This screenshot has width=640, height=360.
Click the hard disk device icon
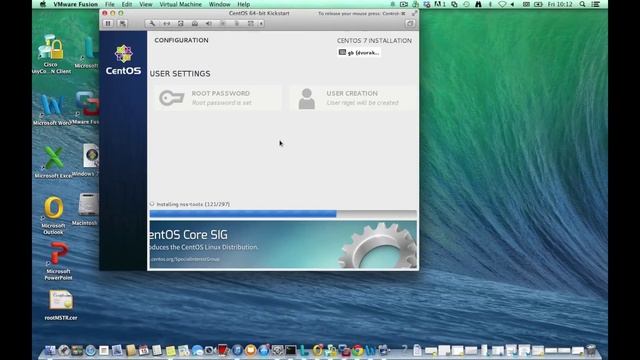click(x=180, y=23)
